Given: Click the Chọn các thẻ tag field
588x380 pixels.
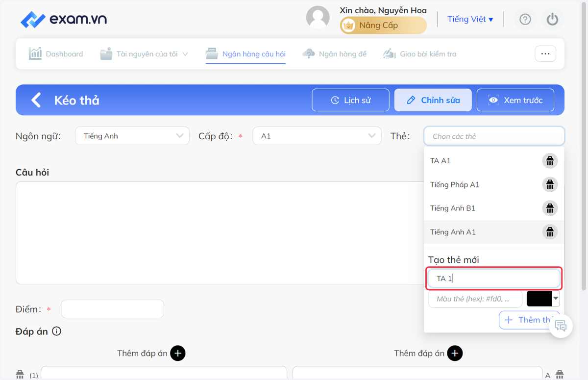Looking at the screenshot, I should pos(494,136).
